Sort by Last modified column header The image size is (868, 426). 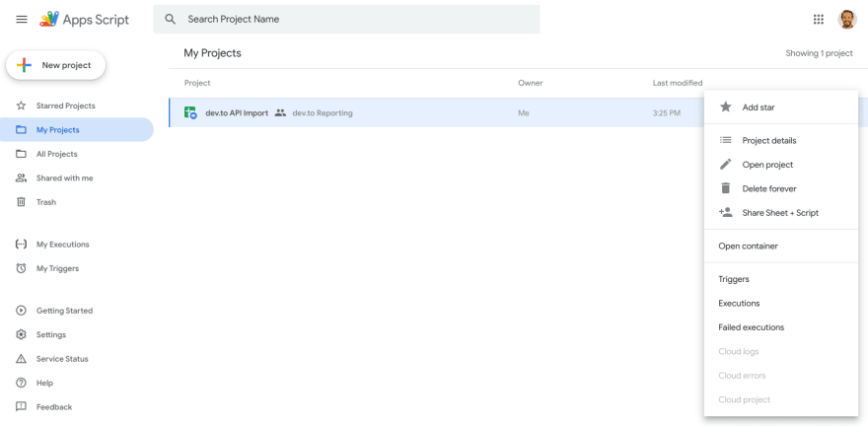tap(678, 83)
